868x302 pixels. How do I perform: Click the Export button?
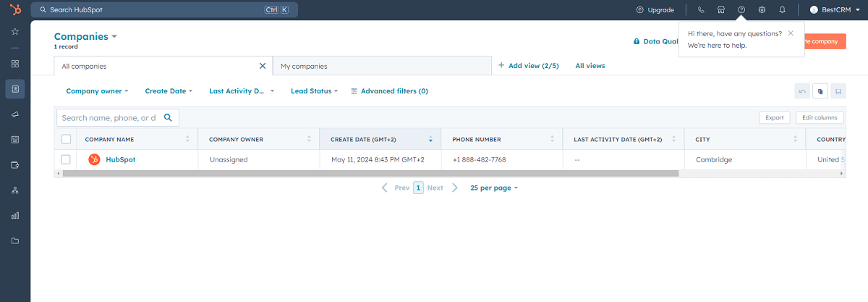[775, 117]
